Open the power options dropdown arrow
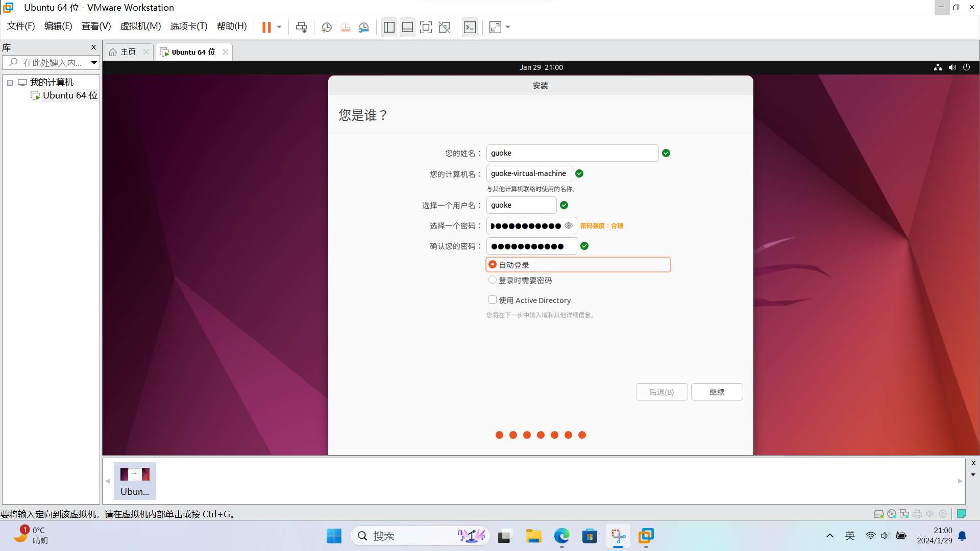This screenshot has width=980, height=551. click(279, 27)
